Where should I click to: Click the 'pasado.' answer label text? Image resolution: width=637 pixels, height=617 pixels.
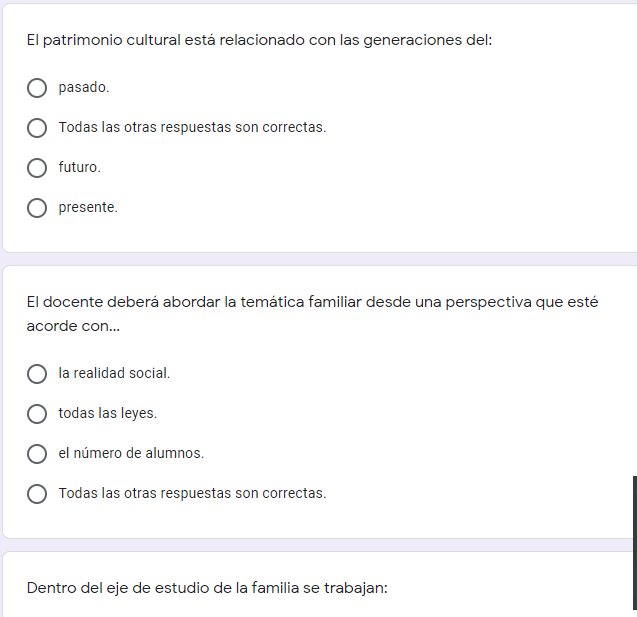pyautogui.click(x=84, y=88)
